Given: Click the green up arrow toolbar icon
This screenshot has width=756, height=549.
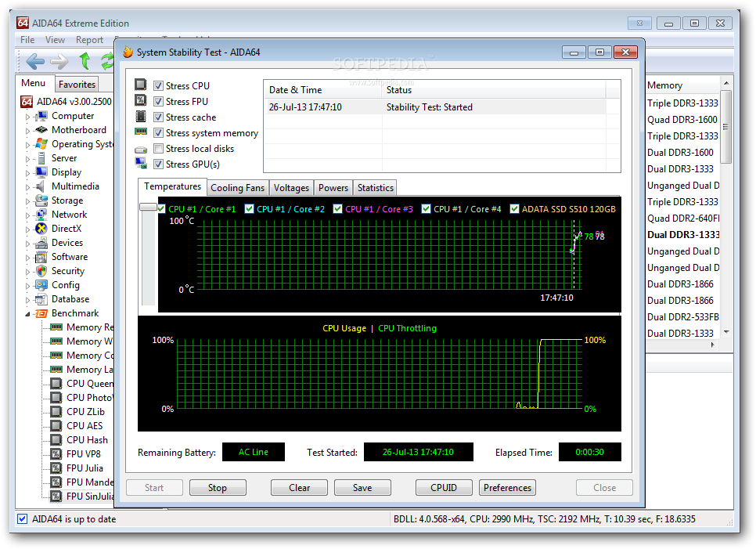Looking at the screenshot, I should point(85,61).
